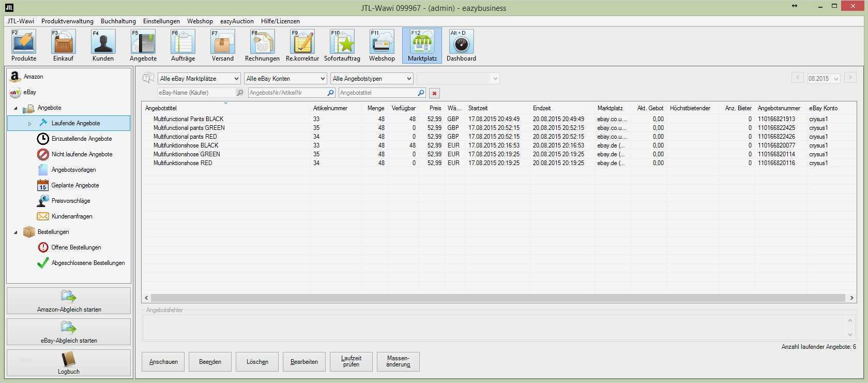Open the Kunden module
This screenshot has height=383, width=868.
[103, 46]
